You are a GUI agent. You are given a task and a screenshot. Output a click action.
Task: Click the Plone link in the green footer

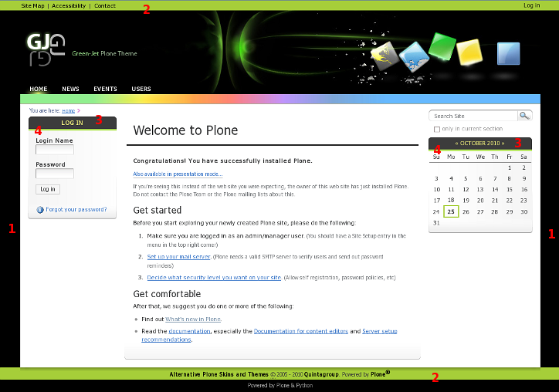point(378,374)
